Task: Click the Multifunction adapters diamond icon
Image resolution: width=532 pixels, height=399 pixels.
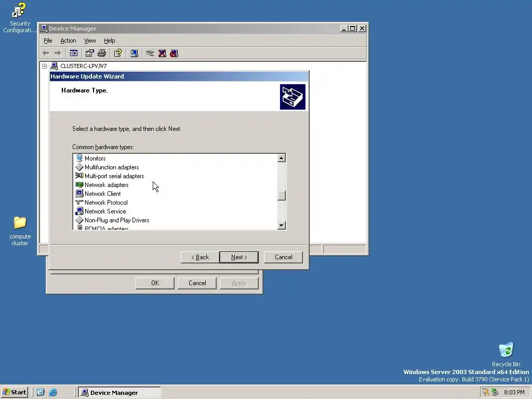Action: pos(79,167)
